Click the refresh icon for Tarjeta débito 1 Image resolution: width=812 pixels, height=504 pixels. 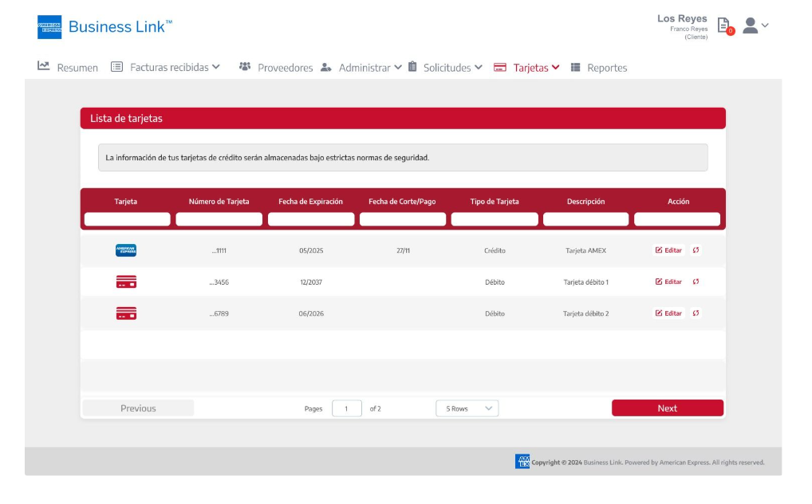[x=696, y=282]
